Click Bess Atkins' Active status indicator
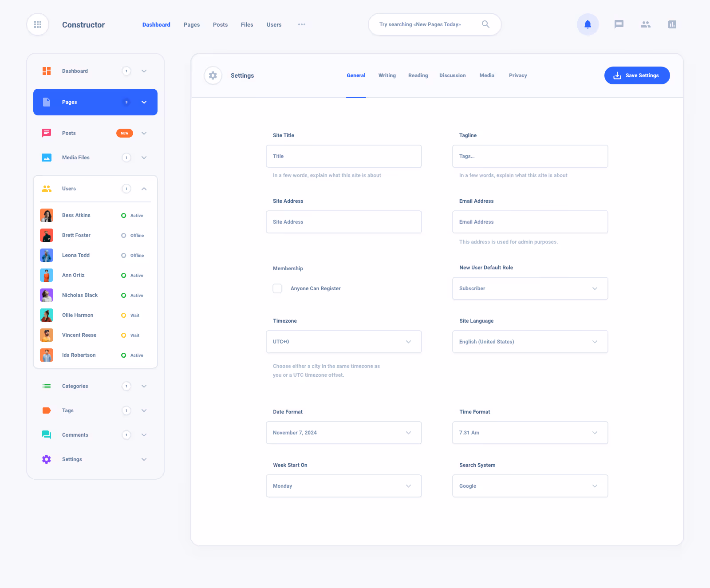 123,215
